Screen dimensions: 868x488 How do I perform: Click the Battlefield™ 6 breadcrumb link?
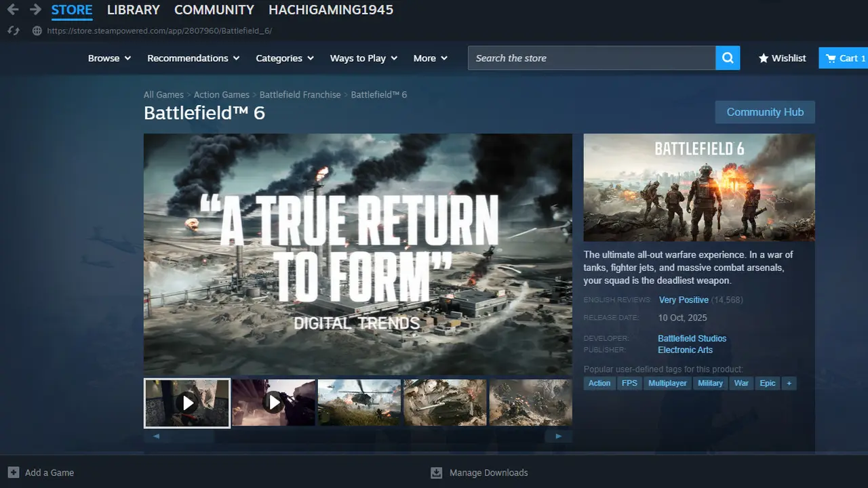[379, 95]
